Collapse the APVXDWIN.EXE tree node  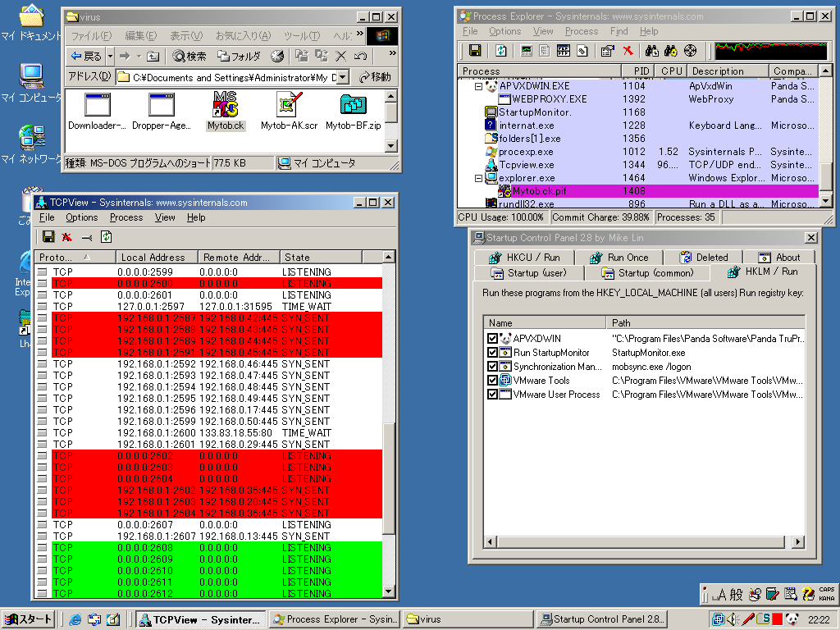(479, 86)
